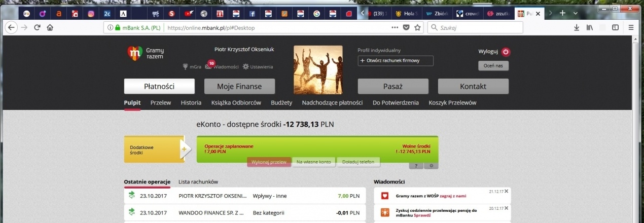The image size is (644, 223).
Task: Bookmark this page with star icon
Action: [417, 27]
